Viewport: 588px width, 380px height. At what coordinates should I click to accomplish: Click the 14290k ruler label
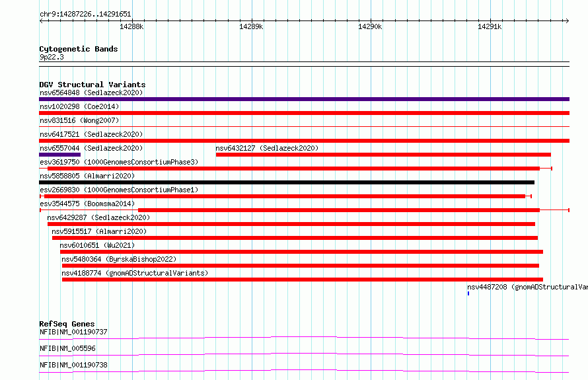coord(370,26)
